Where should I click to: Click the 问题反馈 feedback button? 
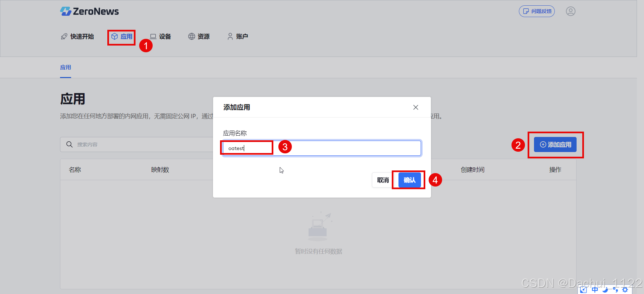[537, 11]
